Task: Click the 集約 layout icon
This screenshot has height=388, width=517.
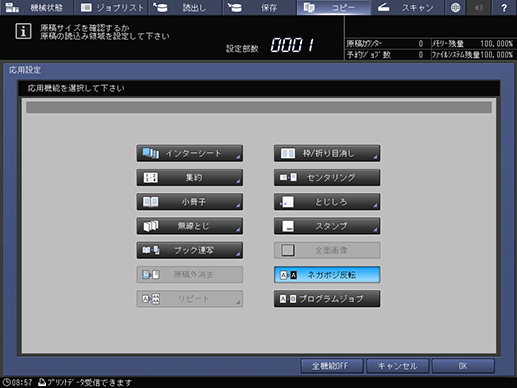Action: coord(151,178)
